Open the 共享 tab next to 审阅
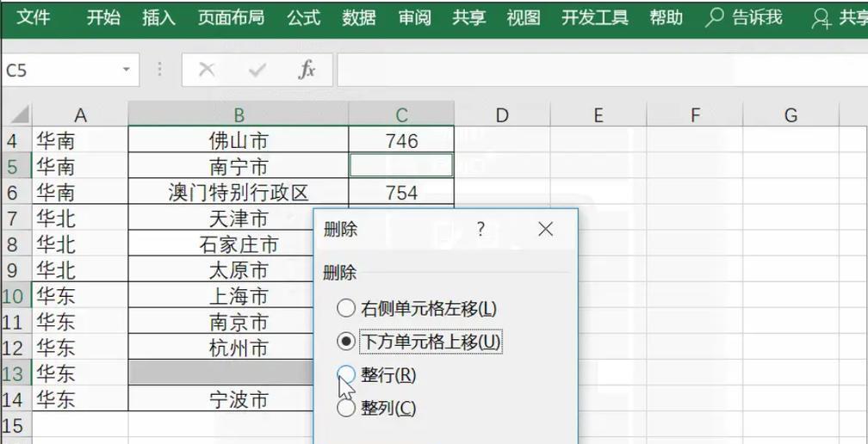The height and width of the screenshot is (444, 868). pos(468,18)
